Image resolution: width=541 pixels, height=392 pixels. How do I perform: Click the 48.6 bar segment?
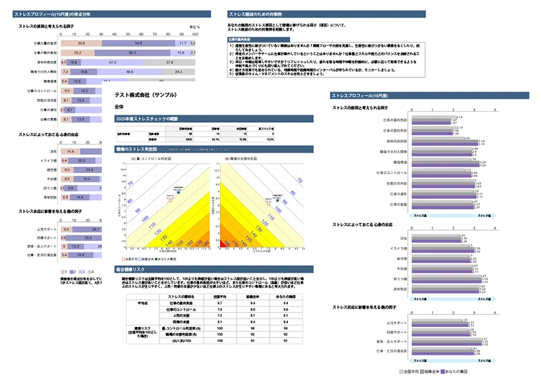(130, 72)
